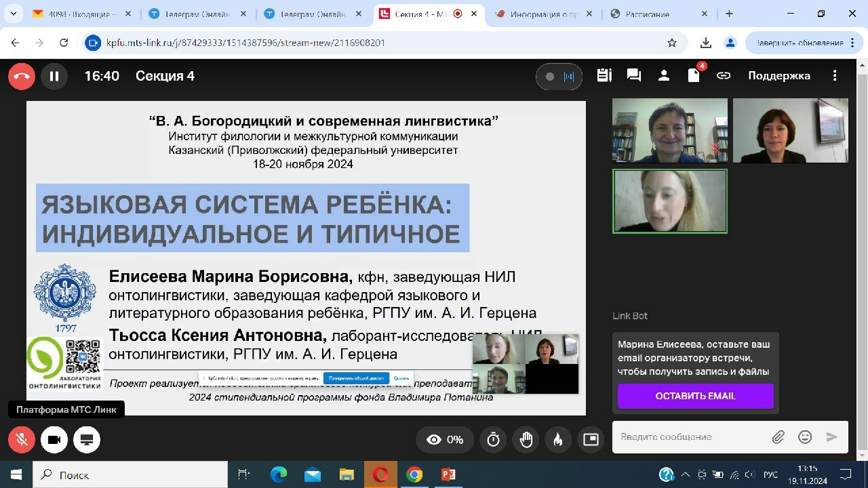
Task: Toggle screen sharing
Action: coord(87,439)
